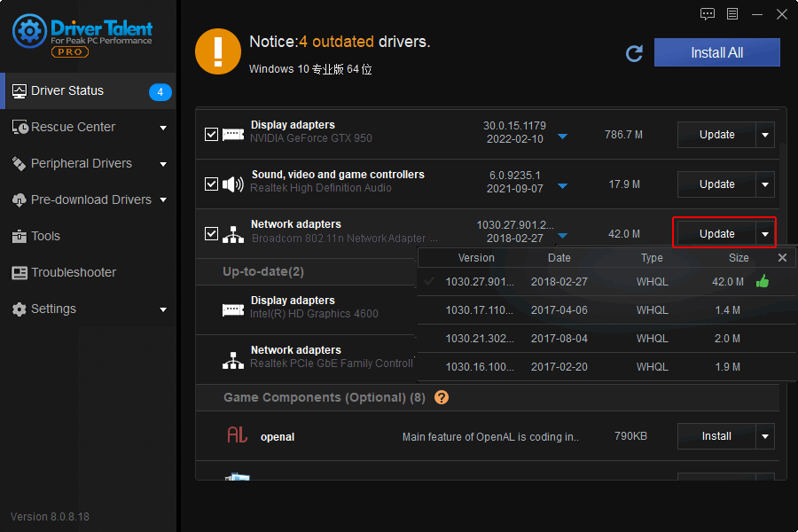Expand the Pre-download Drivers submenu arrow
798x532 pixels.
pos(163,200)
